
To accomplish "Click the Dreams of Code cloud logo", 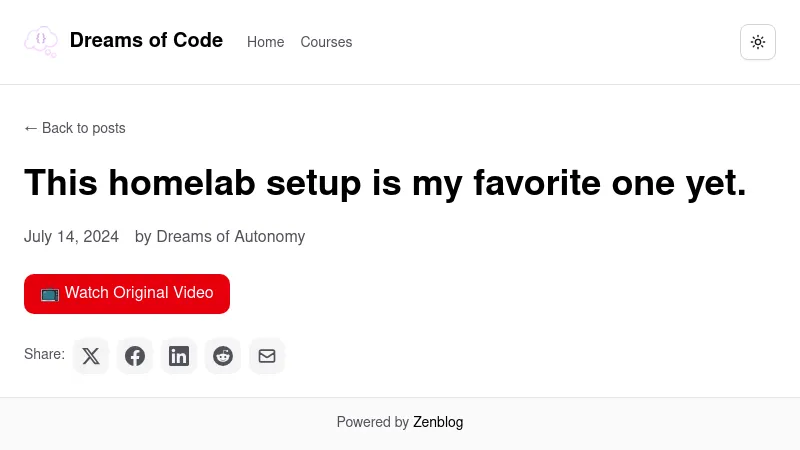I will 41,42.
